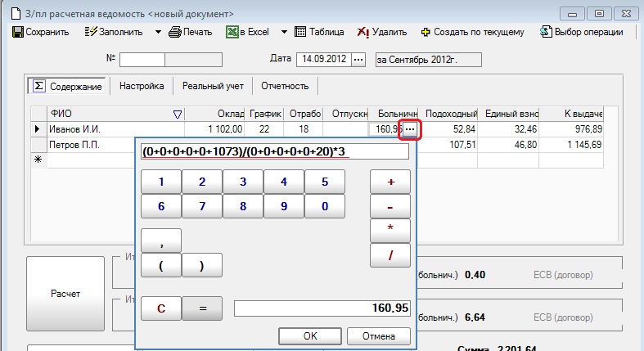
Task: Click the cell with value 1 145,69
Action: tap(571, 145)
